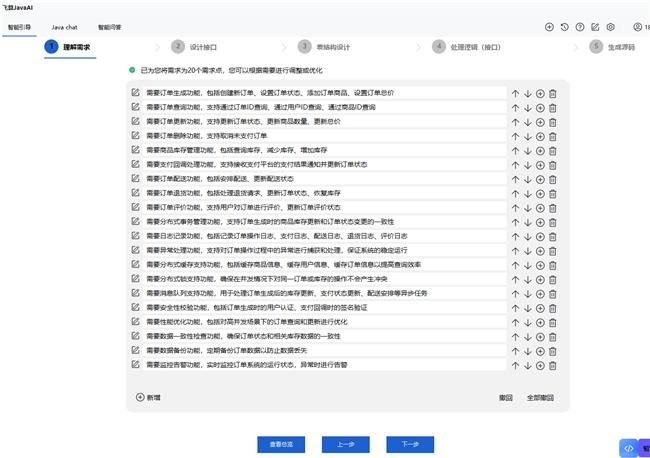Click the 需要日志记录功能 requirement text

click(x=276, y=236)
